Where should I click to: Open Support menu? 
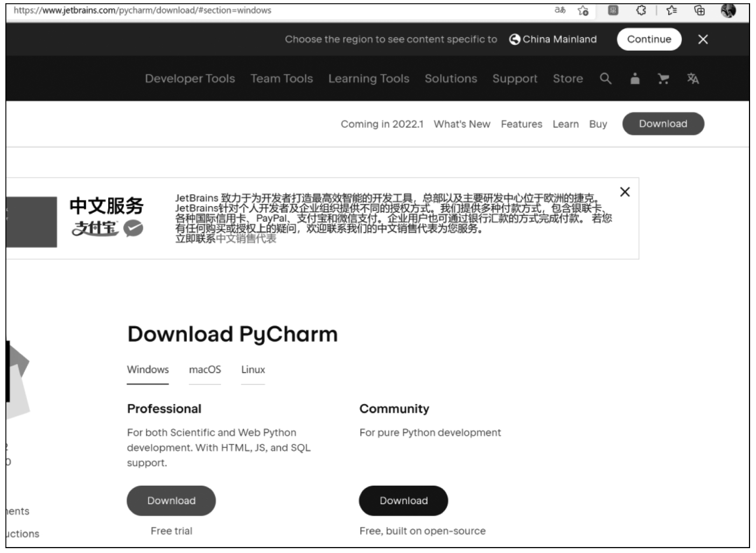(515, 79)
